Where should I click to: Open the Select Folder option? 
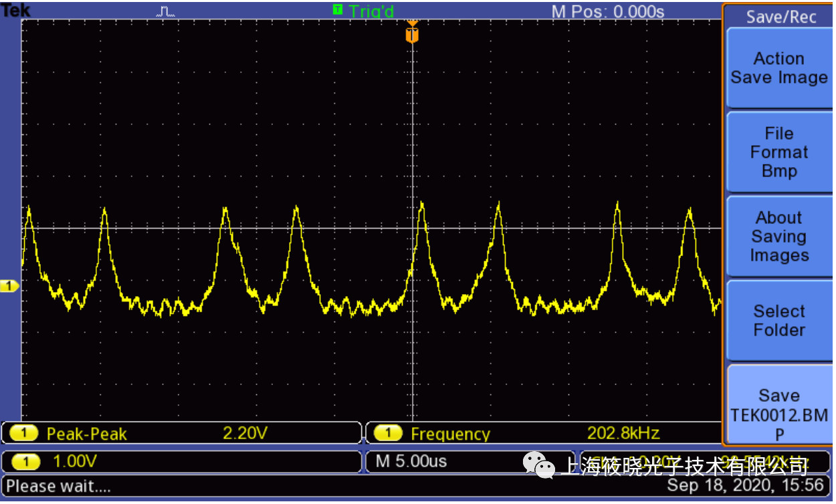(778, 321)
